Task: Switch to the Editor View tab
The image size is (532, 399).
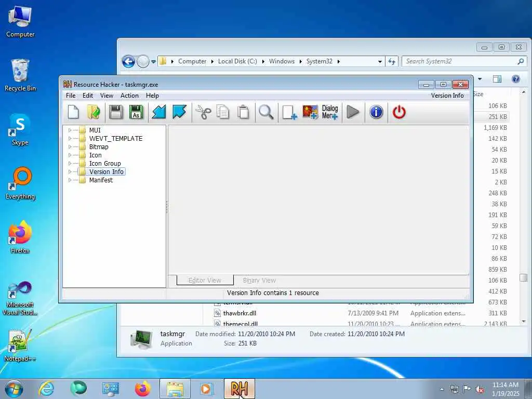Action: point(205,280)
